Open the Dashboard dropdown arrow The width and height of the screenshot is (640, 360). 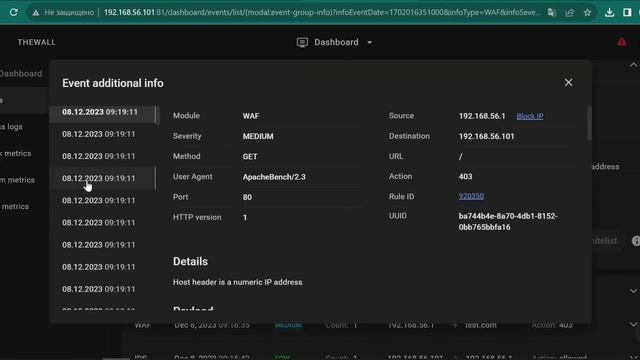[369, 42]
